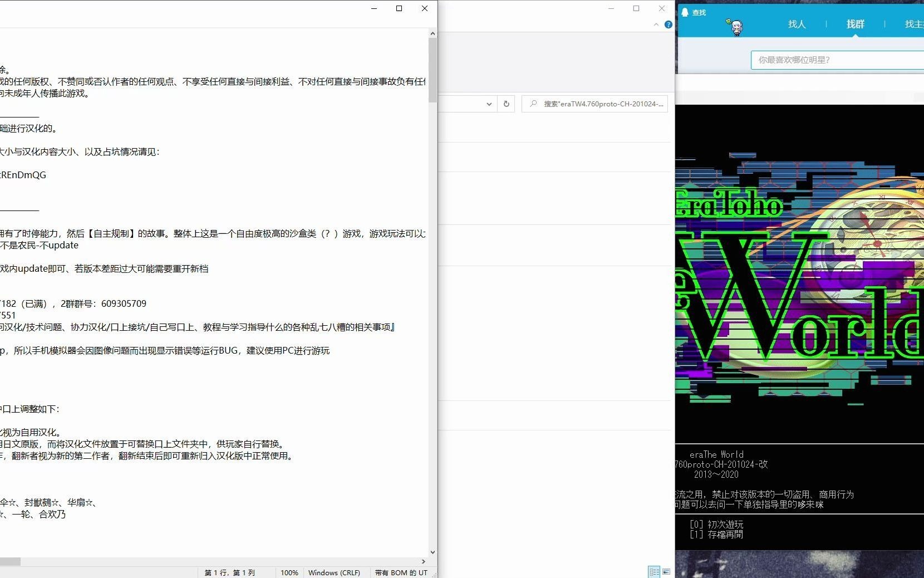
Task: Click the line containing 若版本差距过大可能需要重开新档
Action: point(104,268)
